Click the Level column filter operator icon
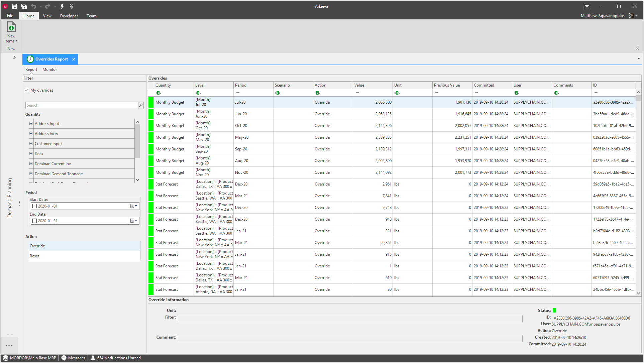644x363 pixels. [x=198, y=93]
